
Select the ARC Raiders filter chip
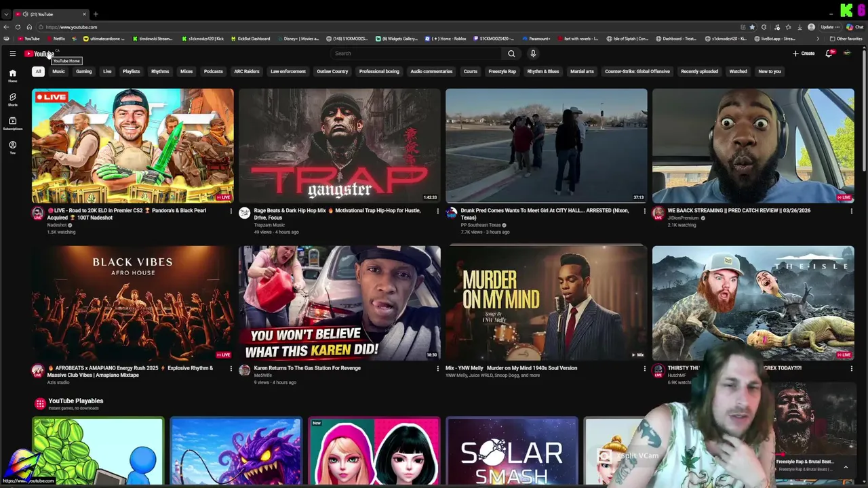(x=247, y=71)
